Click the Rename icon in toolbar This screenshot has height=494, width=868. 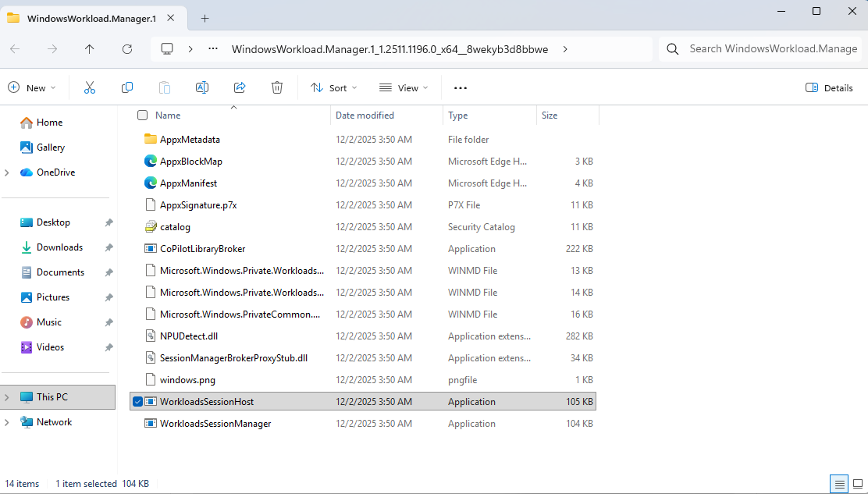point(202,87)
